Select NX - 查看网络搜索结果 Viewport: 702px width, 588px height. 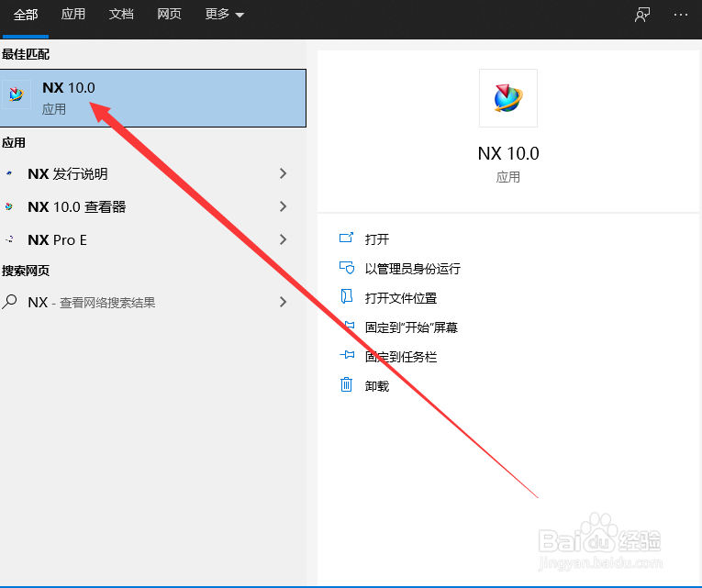click(153, 302)
